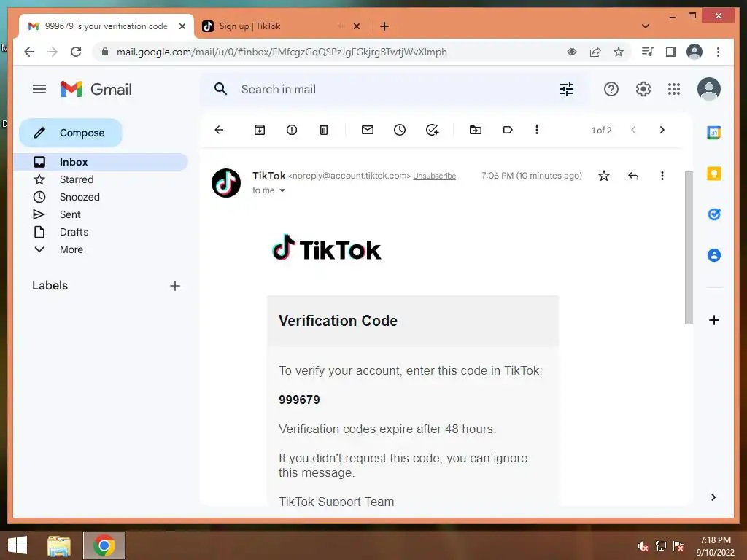The image size is (747, 560).
Task: Get add-ons plus icon
Action: pyautogui.click(x=713, y=320)
